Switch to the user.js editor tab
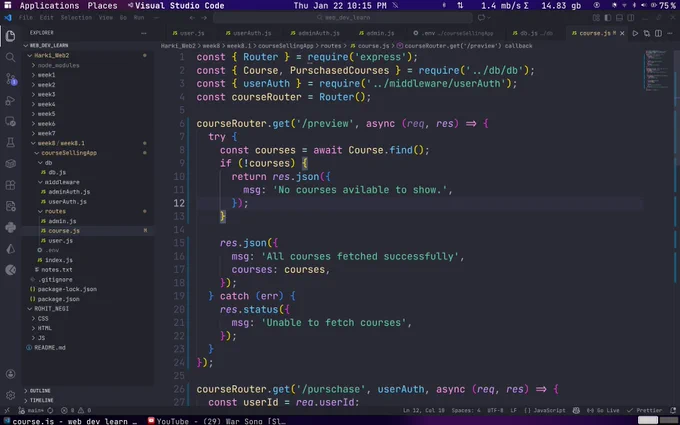The height and width of the screenshot is (425, 680). [188, 33]
